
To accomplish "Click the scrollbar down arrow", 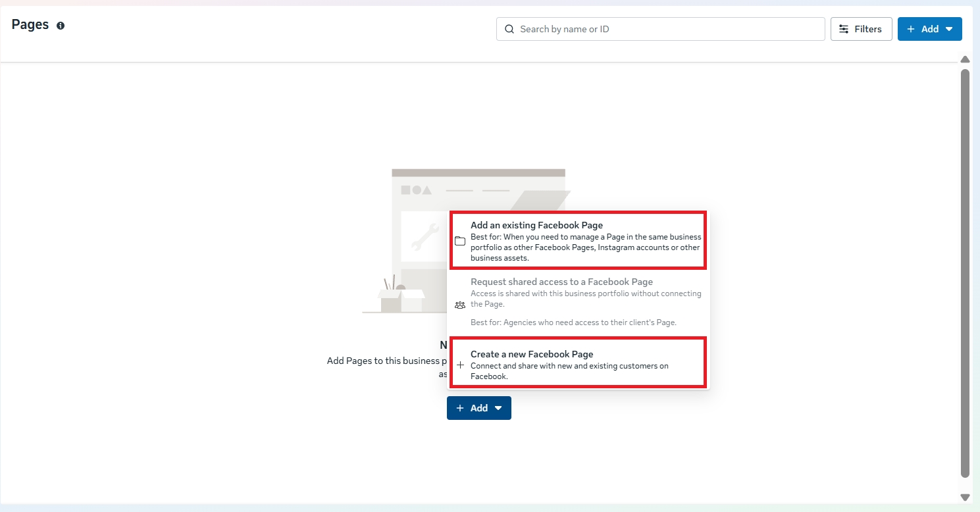I will pyautogui.click(x=965, y=498).
